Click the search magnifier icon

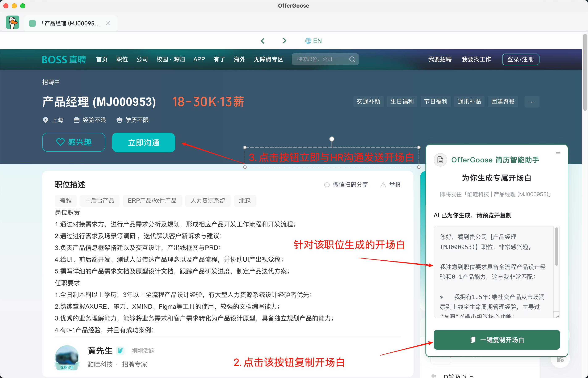[x=352, y=59]
